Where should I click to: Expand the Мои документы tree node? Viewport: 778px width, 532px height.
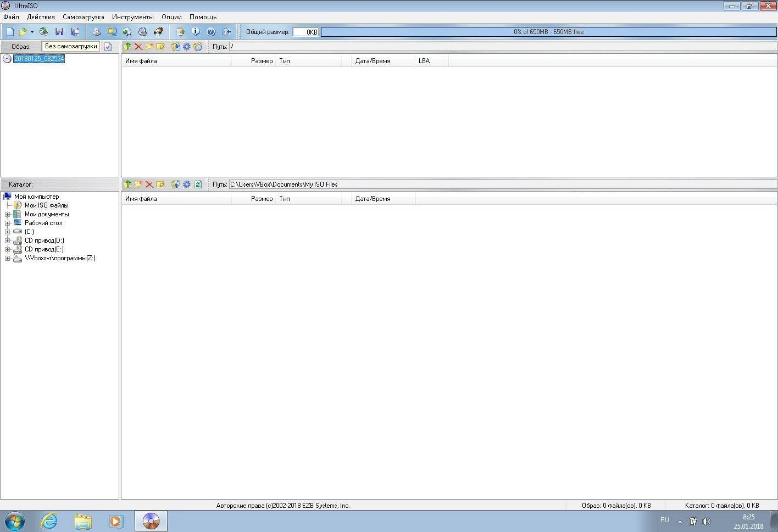click(x=8, y=215)
